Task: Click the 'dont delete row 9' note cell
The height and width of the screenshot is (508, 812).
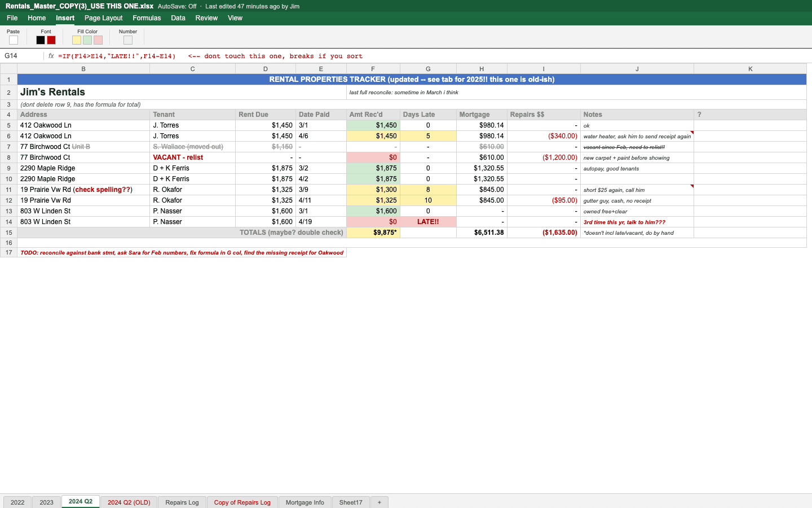Action: (x=412, y=104)
